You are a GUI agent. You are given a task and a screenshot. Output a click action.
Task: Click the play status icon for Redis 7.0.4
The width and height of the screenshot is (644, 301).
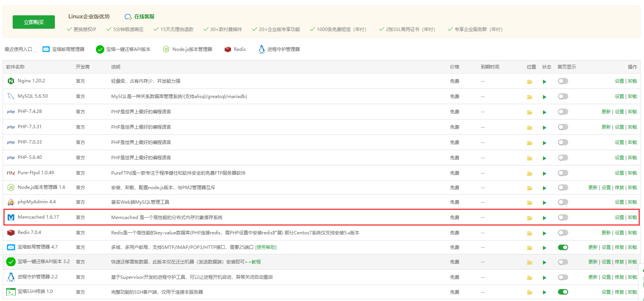[x=544, y=233]
